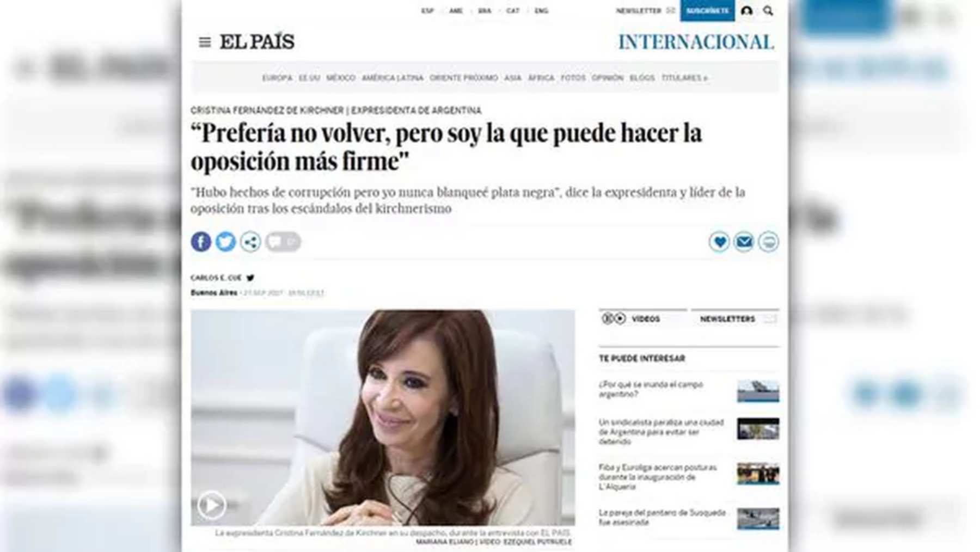Screen dimensions: 980x552
Task: Open the hamburger menu beside EL PAÍS
Action: point(205,42)
